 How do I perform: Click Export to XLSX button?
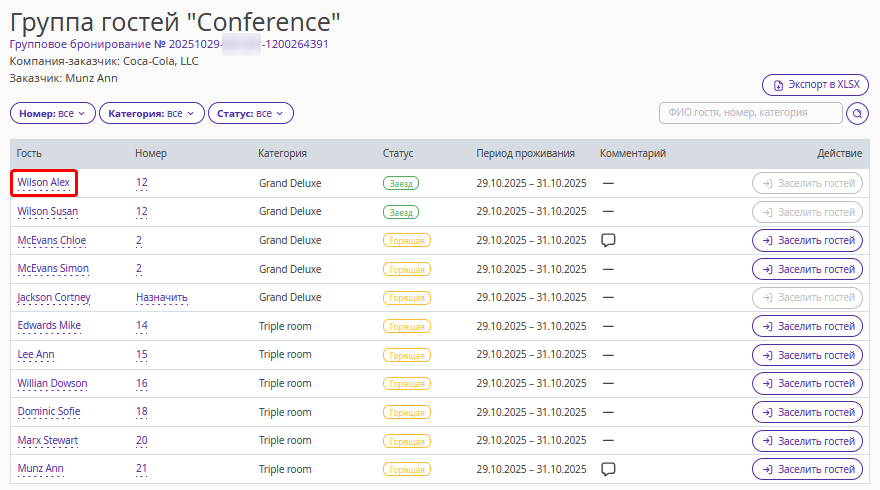click(x=815, y=85)
